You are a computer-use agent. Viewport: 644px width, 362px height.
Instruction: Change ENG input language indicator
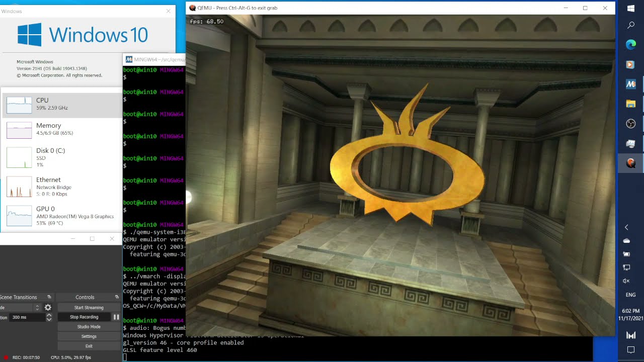(x=630, y=295)
